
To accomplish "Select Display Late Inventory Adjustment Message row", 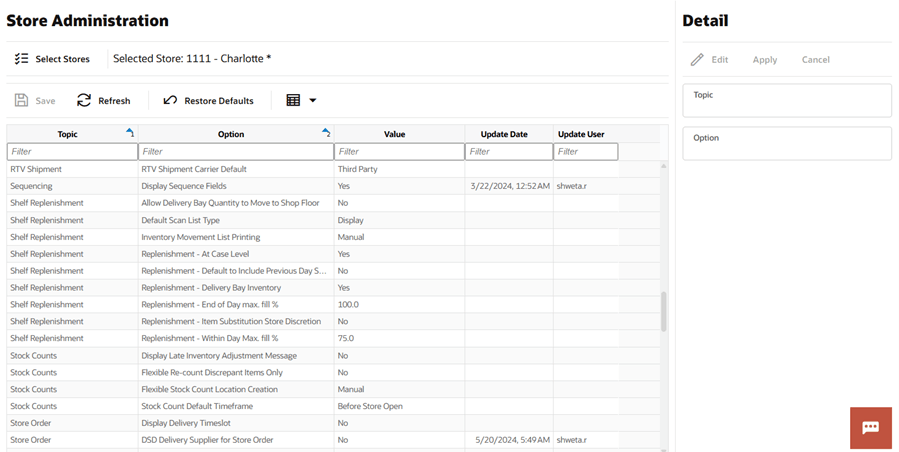I will tap(333, 356).
